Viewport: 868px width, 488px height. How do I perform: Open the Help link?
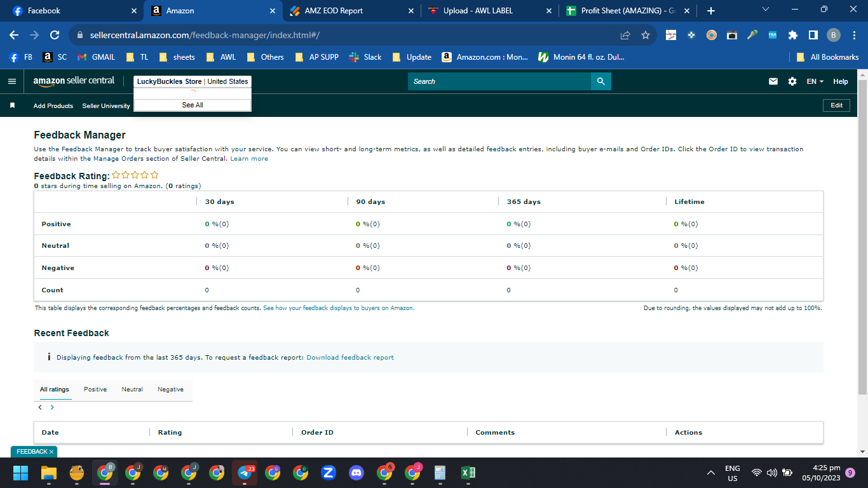click(841, 81)
